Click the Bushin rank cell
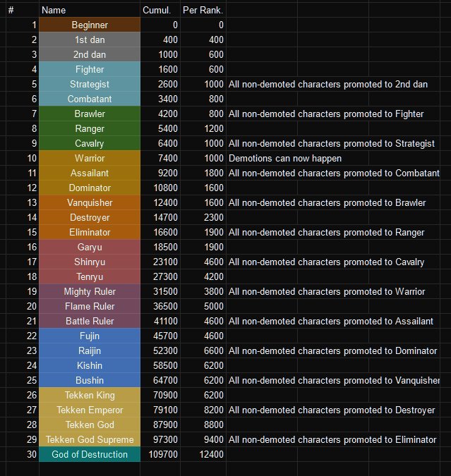This screenshot has height=476, width=451. click(x=90, y=380)
